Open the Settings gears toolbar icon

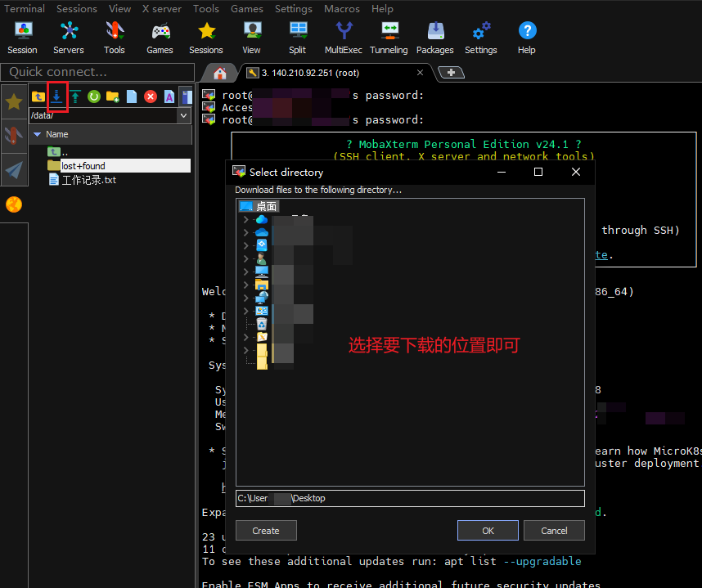click(481, 38)
